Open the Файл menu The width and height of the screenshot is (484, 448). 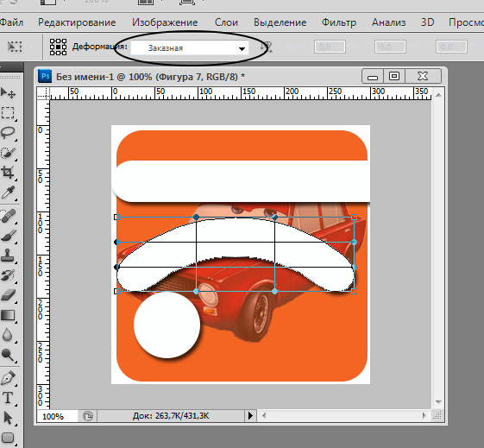click(11, 22)
